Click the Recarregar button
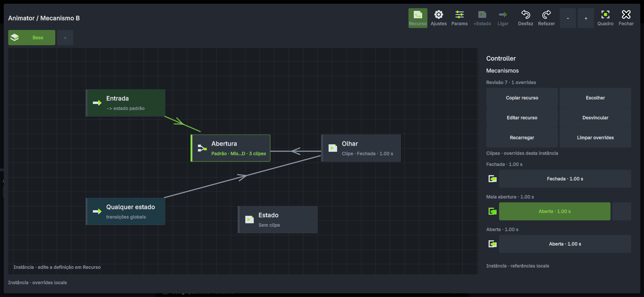 (x=522, y=138)
